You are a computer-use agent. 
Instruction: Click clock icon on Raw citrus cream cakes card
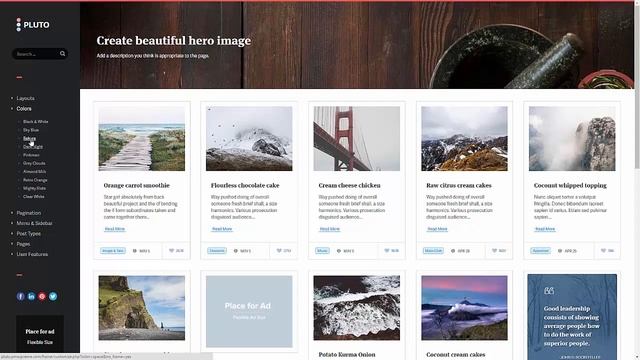point(453,251)
